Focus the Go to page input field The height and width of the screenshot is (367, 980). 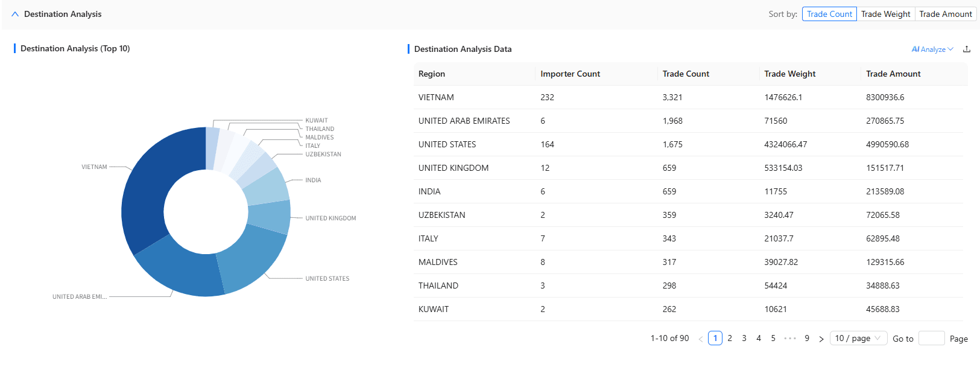pos(931,338)
